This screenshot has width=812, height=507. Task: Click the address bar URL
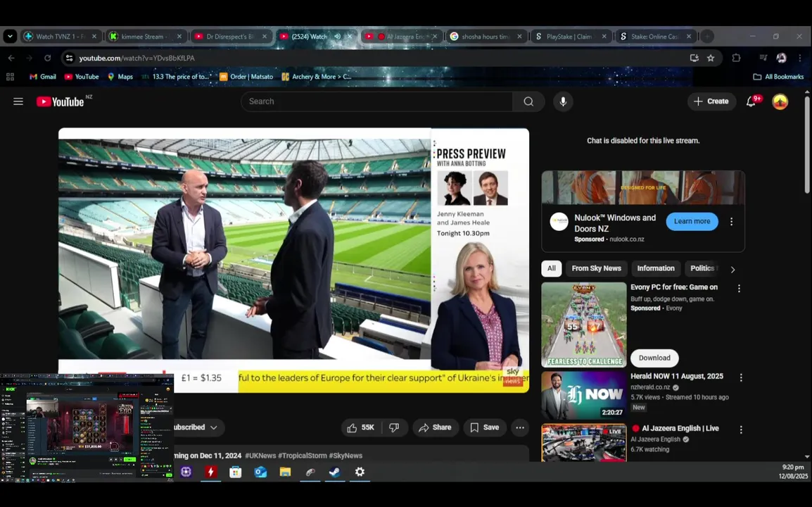[137, 58]
